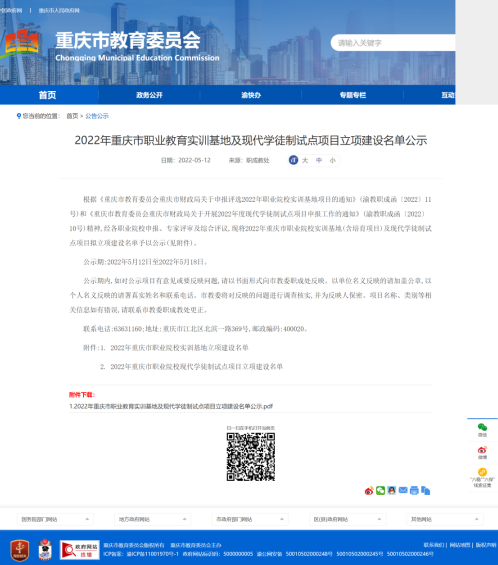Viewport: 498px width, 565px height.
Task: Expand the 地方政府网站 dropdown
Action: click(152, 519)
